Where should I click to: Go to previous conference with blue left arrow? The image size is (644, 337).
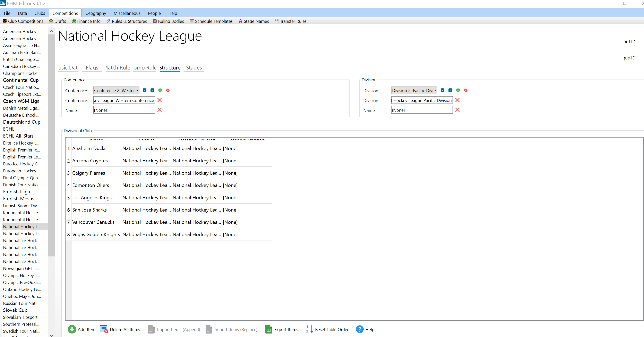[x=145, y=90]
